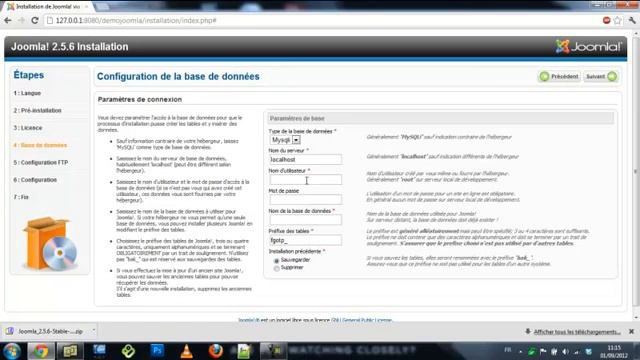Viewport: 640px width, 360px height.
Task: Click the volume speaker icon in the tray
Action: point(565,351)
